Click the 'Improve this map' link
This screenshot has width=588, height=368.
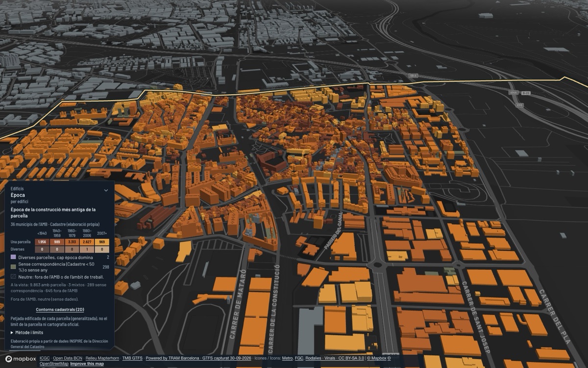tap(87, 364)
